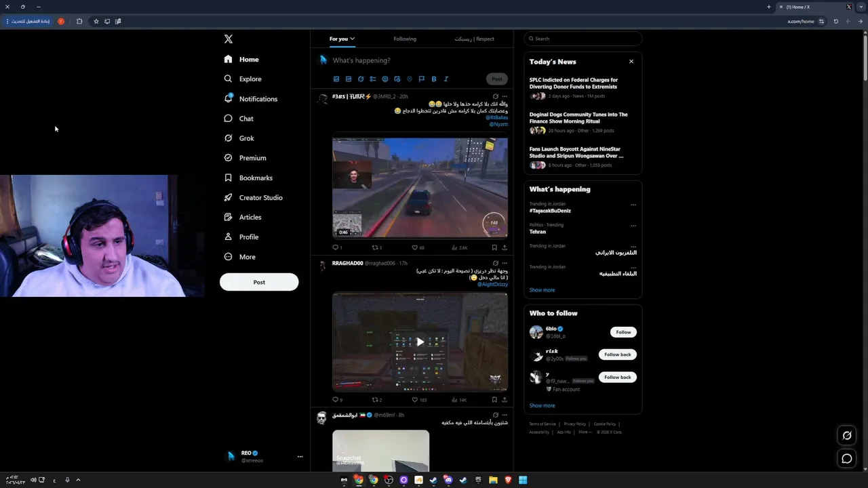
Task: Open the X logo in the sidebar
Action: click(229, 39)
